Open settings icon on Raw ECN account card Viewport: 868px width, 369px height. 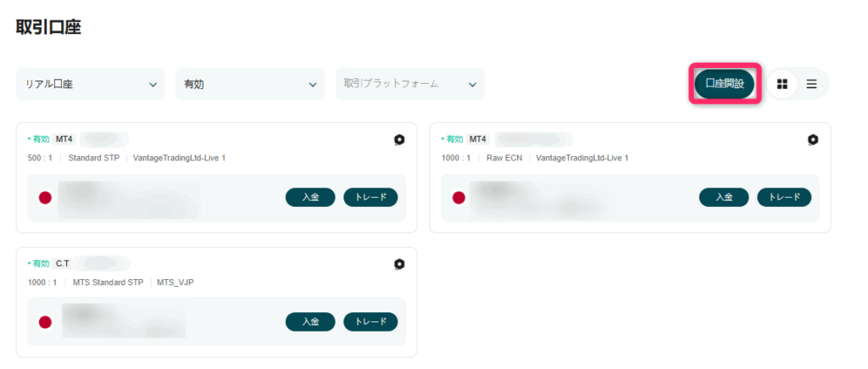click(813, 140)
